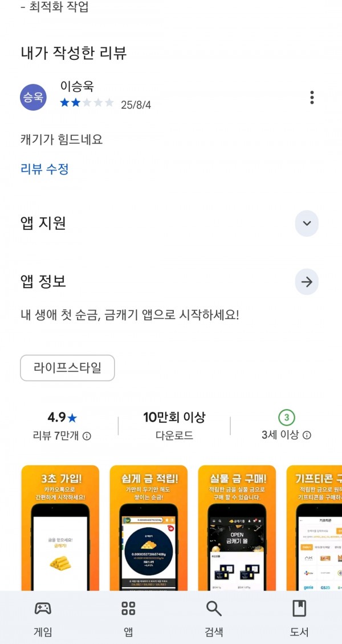Tap the green age rating 3 badge

pyautogui.click(x=287, y=418)
